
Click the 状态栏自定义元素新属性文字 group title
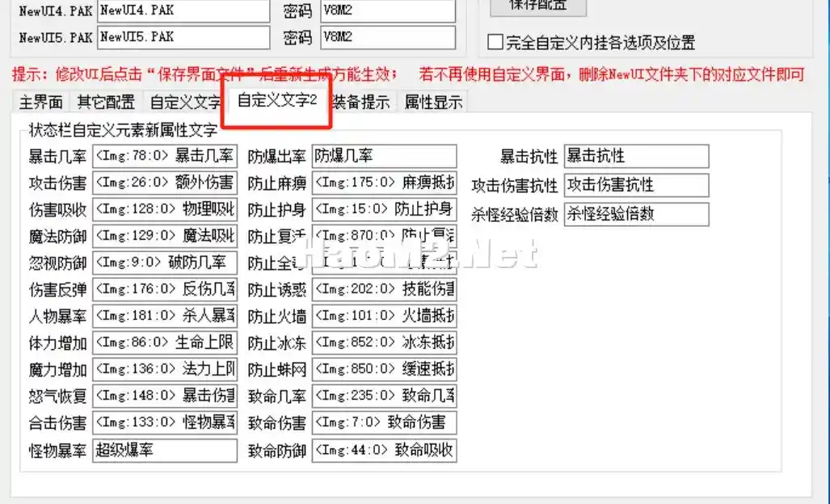pyautogui.click(x=123, y=130)
